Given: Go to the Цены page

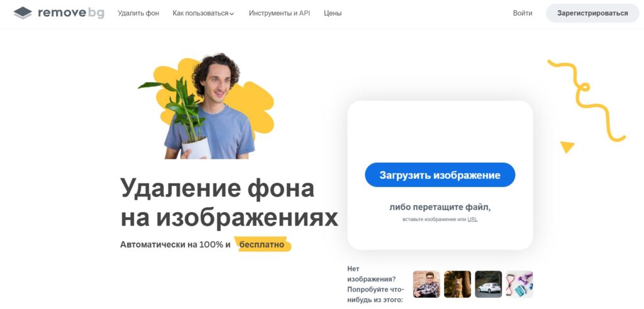Looking at the screenshot, I should 332,13.
